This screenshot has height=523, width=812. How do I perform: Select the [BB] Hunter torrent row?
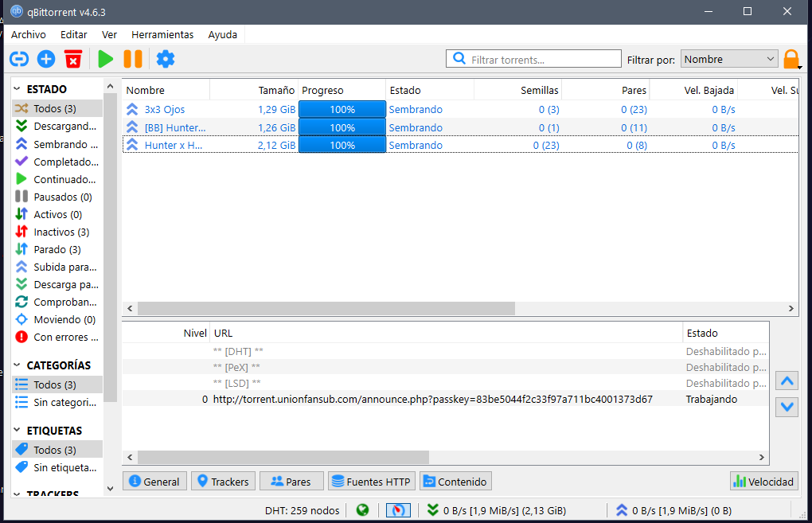point(460,127)
